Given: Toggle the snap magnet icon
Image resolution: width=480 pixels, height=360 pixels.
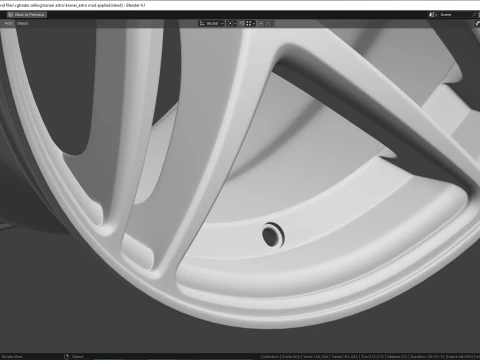Looking at the screenshot, I should pyautogui.click(x=242, y=23).
